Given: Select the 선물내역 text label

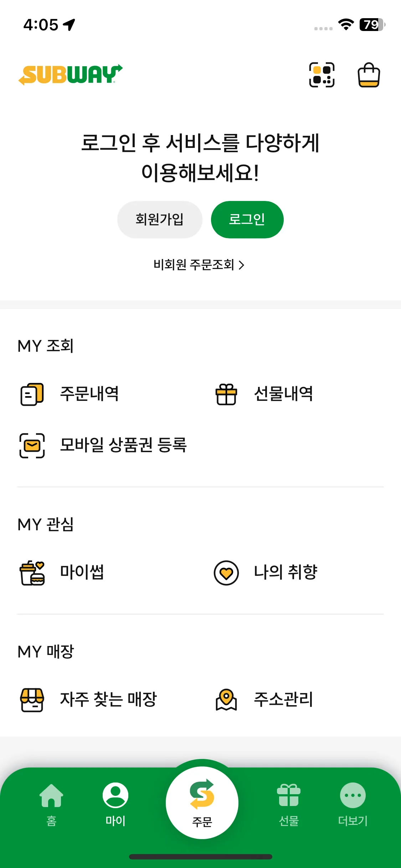Looking at the screenshot, I should point(284,394).
